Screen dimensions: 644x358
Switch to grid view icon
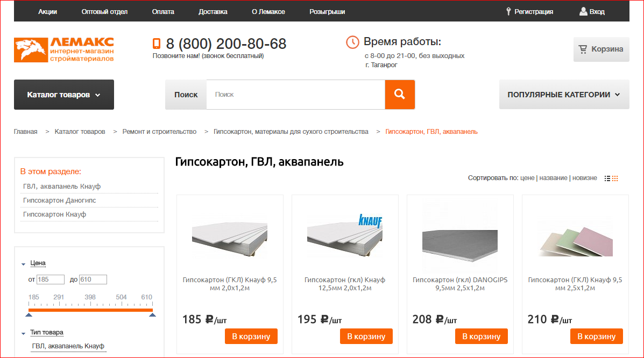pyautogui.click(x=615, y=178)
